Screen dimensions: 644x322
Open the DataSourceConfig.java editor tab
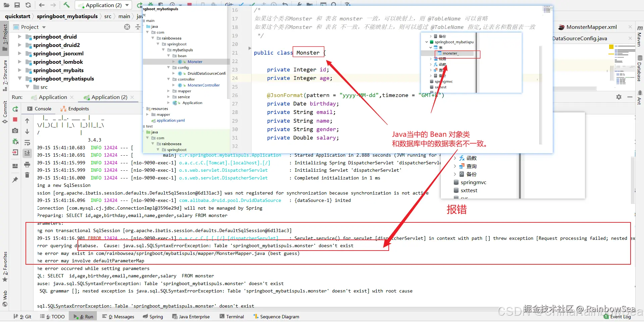pos(580,39)
